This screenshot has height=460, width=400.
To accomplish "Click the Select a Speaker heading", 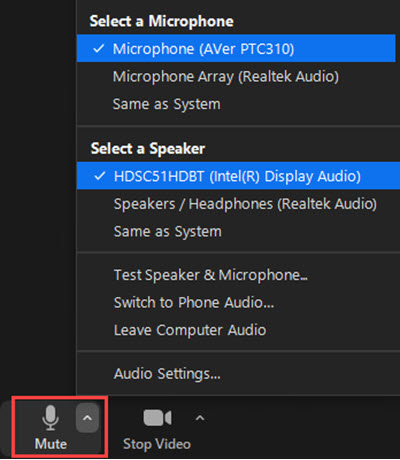I will coord(148,149).
